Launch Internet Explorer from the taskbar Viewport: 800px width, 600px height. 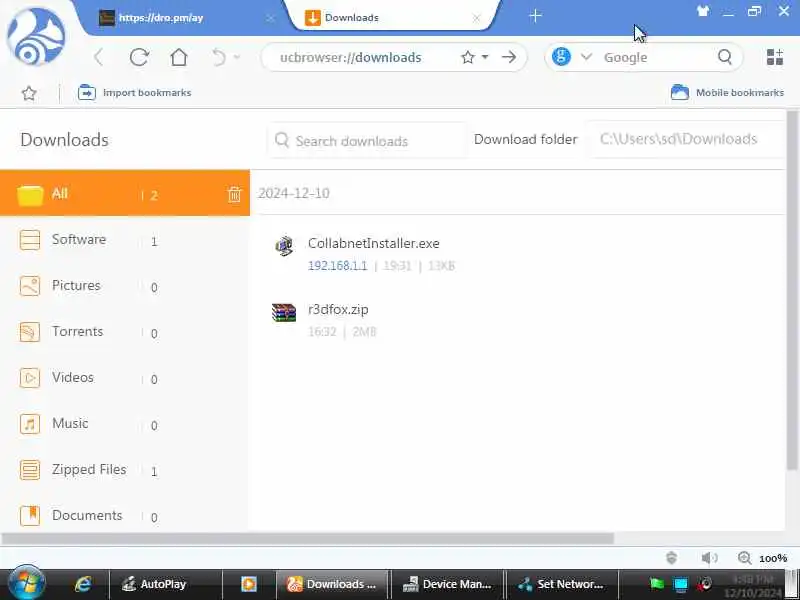click(83, 584)
